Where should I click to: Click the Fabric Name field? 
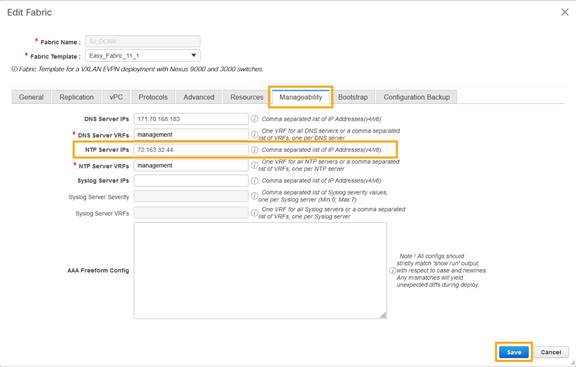point(143,41)
